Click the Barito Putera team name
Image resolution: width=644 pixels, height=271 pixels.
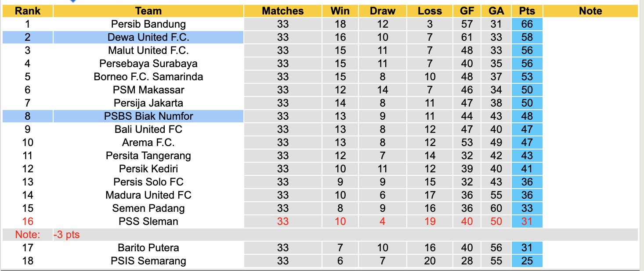pyautogui.click(x=148, y=248)
